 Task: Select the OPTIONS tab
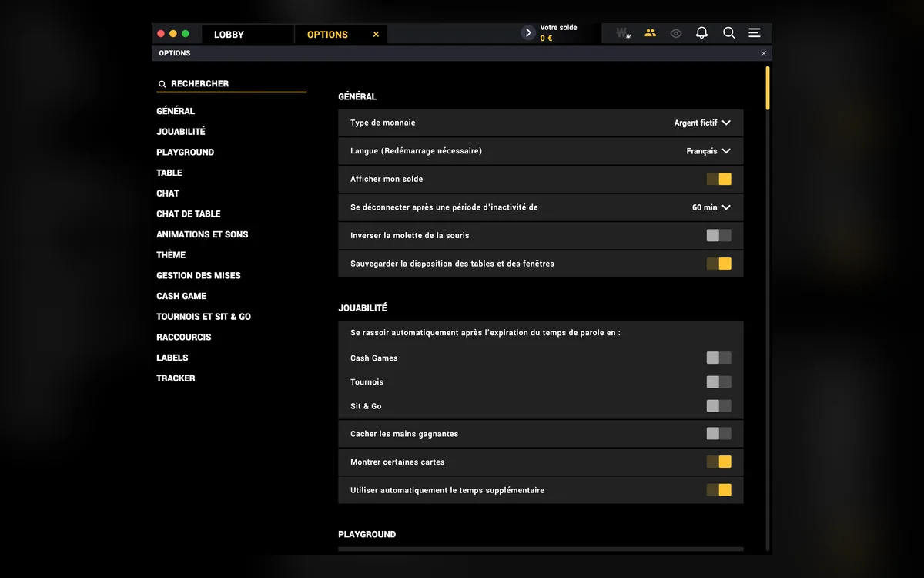[340, 34]
